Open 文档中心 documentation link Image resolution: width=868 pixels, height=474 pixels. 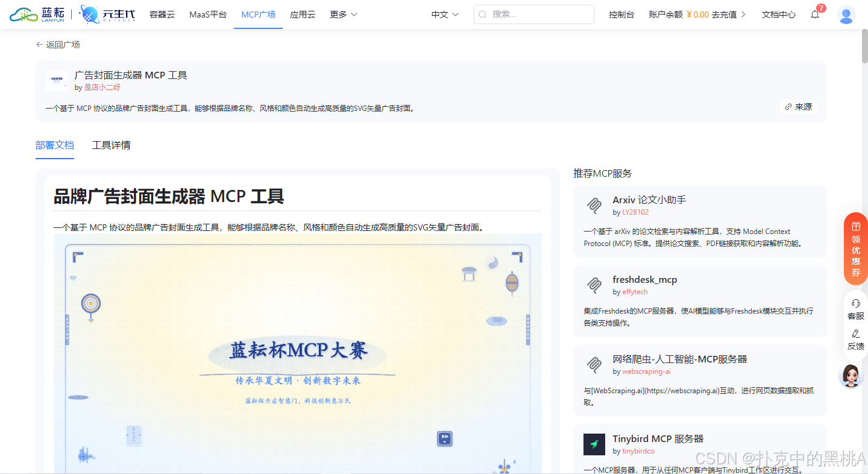779,14
